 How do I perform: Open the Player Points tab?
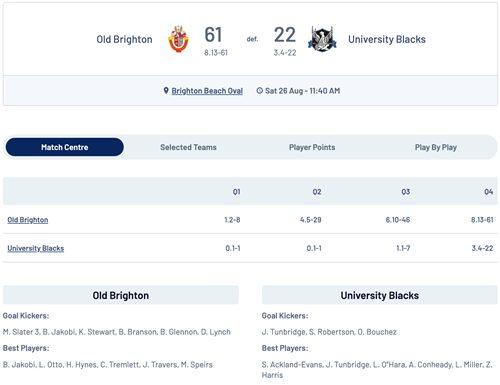312,147
